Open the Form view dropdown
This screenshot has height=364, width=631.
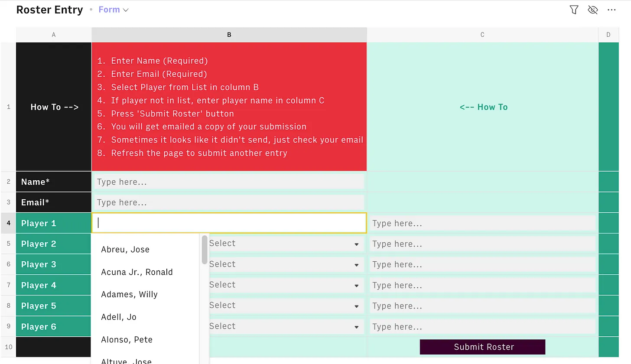point(114,10)
